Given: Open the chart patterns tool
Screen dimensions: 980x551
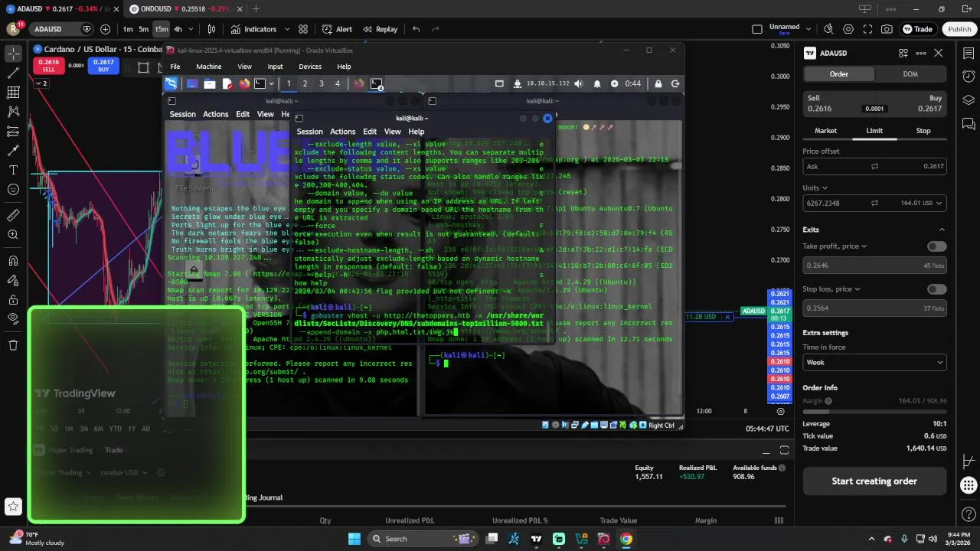Looking at the screenshot, I should [x=13, y=112].
